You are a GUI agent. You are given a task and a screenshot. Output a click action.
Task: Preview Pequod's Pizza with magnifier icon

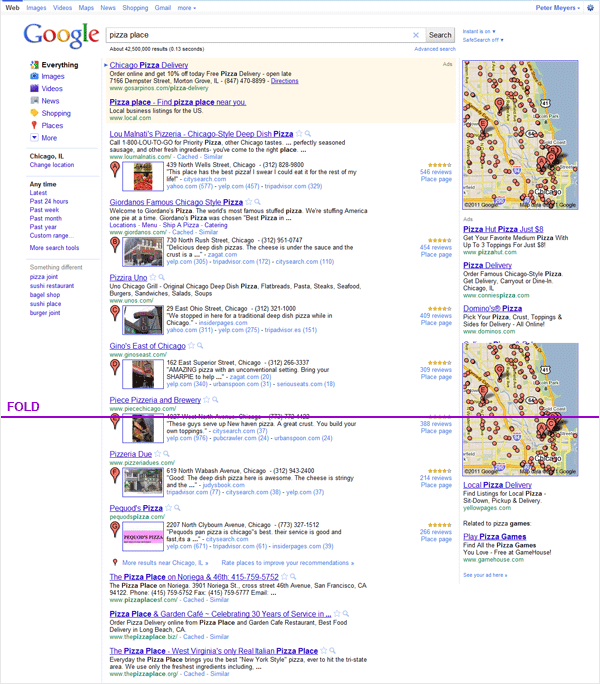click(177, 508)
